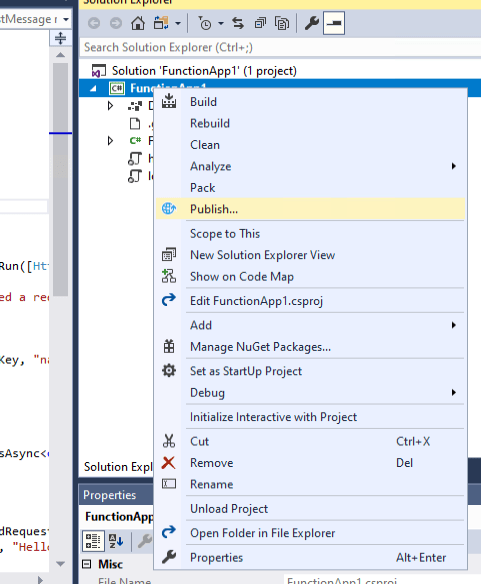Open the Pending Changes Filter dropdown arrow
The image size is (481, 584).
[221, 23]
